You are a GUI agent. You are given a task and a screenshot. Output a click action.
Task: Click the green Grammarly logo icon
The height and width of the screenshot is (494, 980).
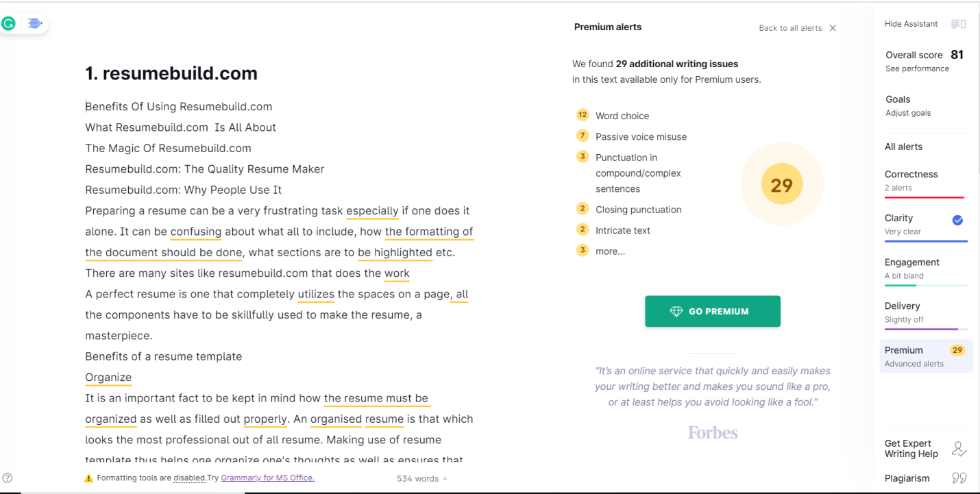[9, 24]
